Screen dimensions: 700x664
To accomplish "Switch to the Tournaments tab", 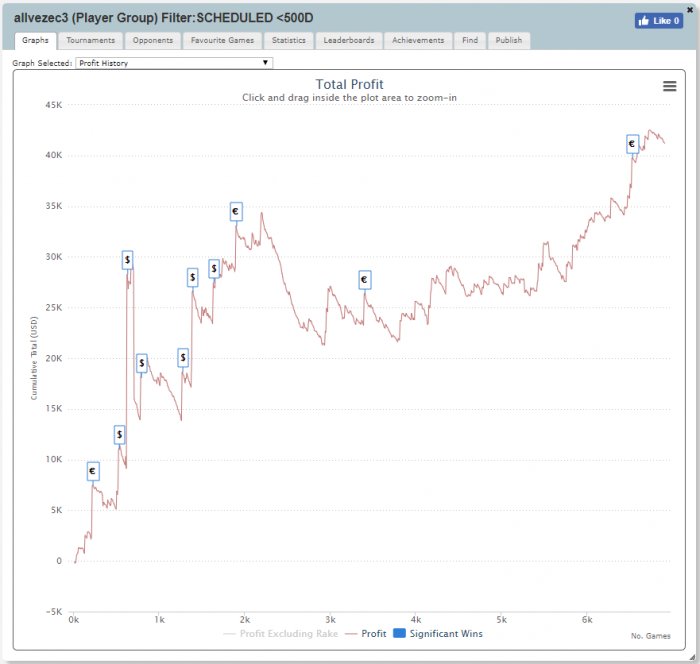I will [x=91, y=41].
